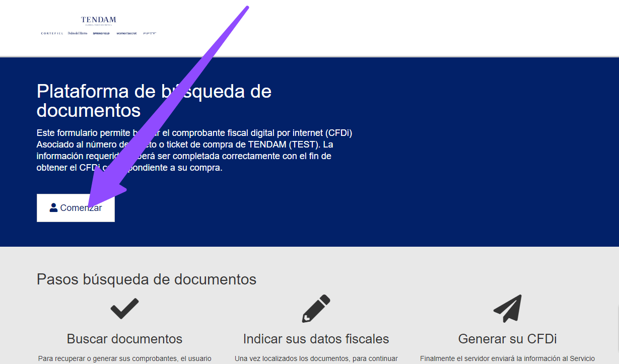619x364 pixels.
Task: Click the intro paragraph describing the CFDi form
Action: click(194, 150)
